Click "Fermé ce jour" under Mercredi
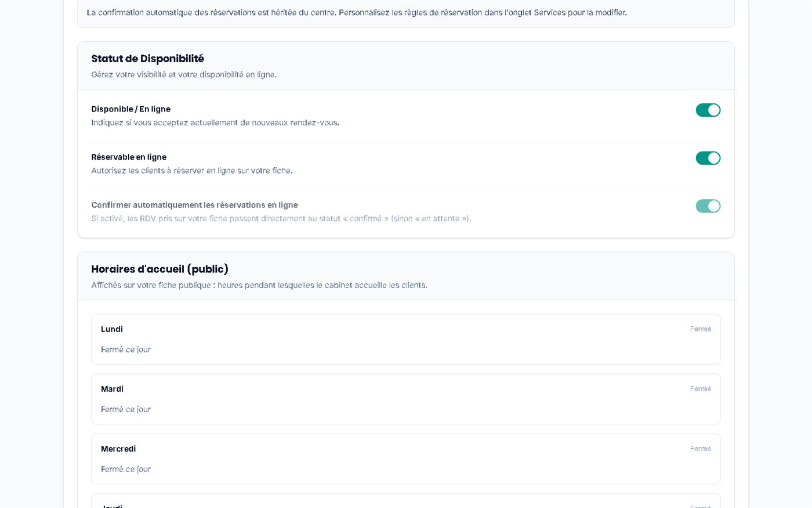 (126, 469)
